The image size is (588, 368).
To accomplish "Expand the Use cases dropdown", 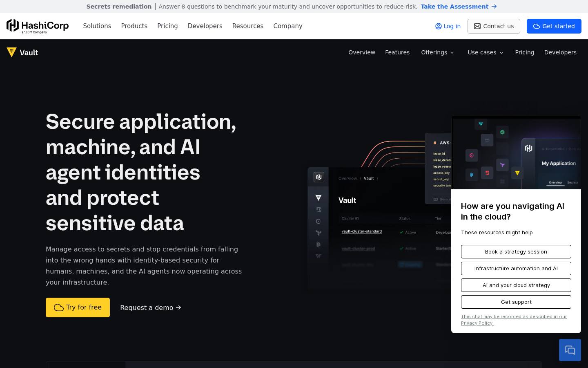I will click(486, 52).
